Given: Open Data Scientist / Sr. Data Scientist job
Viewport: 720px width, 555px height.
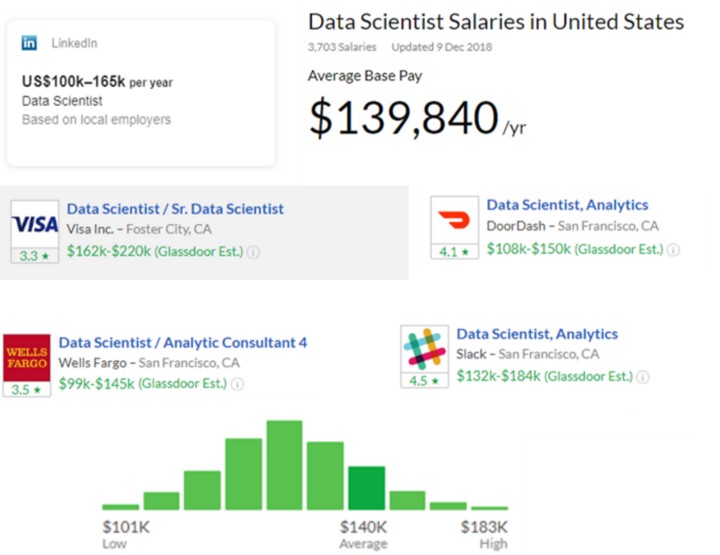Looking at the screenshot, I should [175, 209].
